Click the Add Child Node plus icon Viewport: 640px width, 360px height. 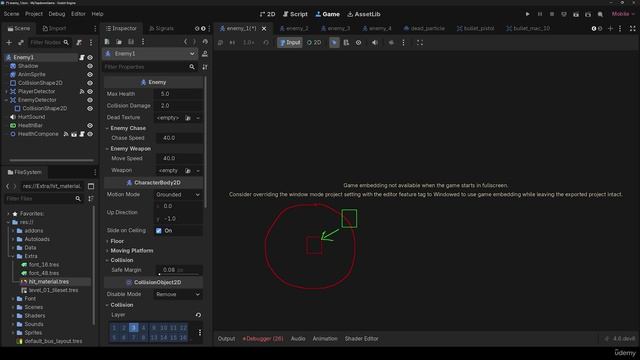(x=9, y=42)
